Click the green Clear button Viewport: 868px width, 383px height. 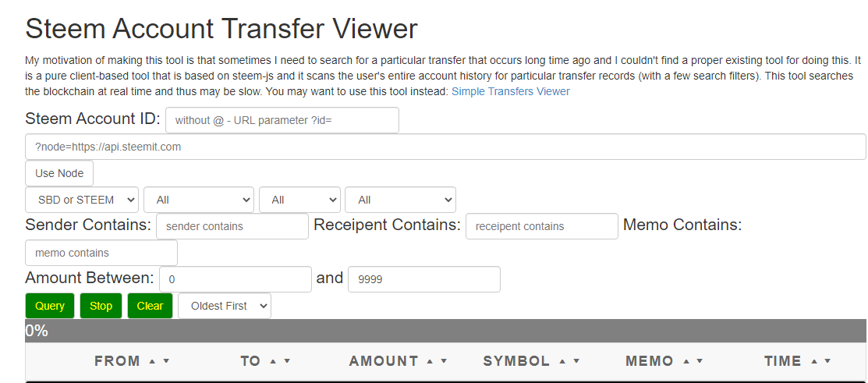(150, 306)
